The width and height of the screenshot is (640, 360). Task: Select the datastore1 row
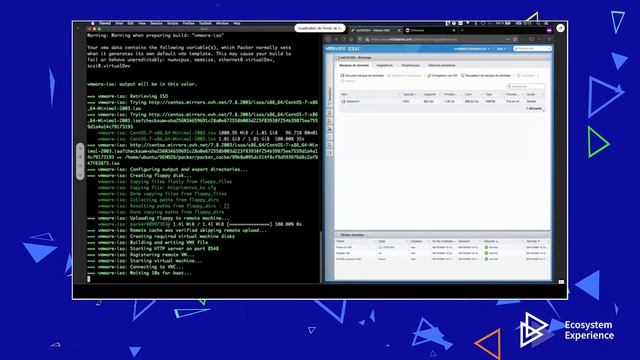442,101
